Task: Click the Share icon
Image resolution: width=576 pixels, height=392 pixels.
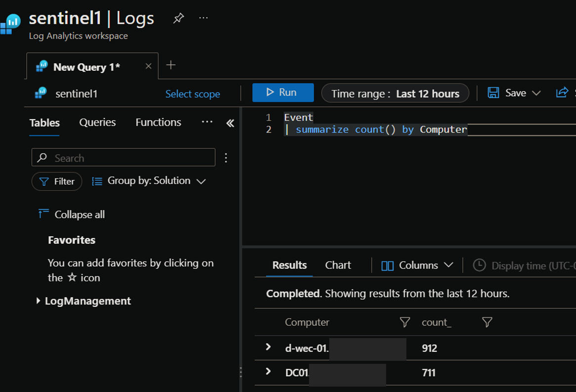Action: (x=562, y=92)
